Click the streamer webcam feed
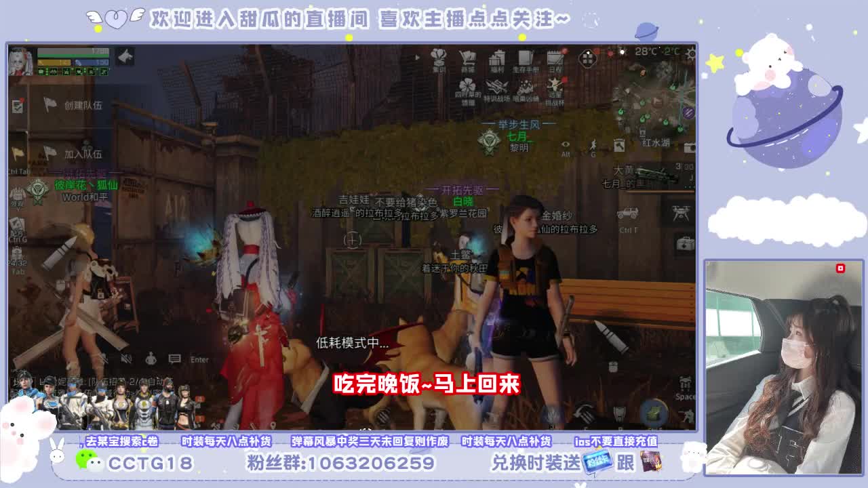Viewport: 868px width, 488px height. (784, 367)
